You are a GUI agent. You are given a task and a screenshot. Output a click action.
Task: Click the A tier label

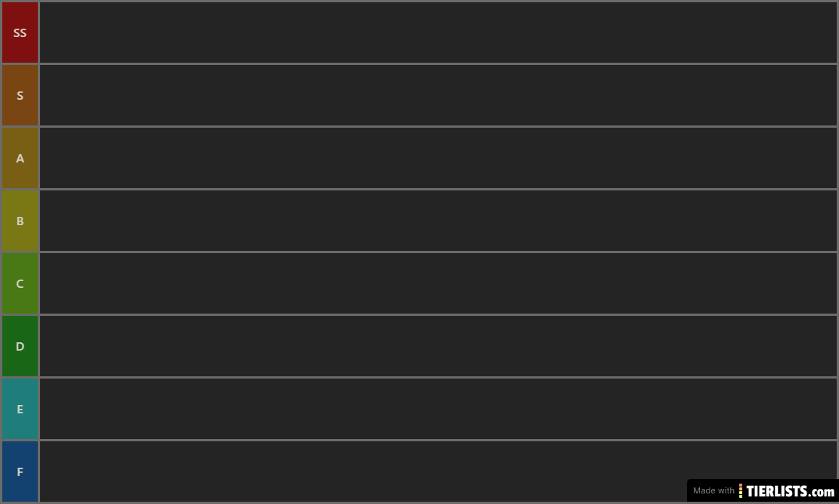[x=20, y=158]
